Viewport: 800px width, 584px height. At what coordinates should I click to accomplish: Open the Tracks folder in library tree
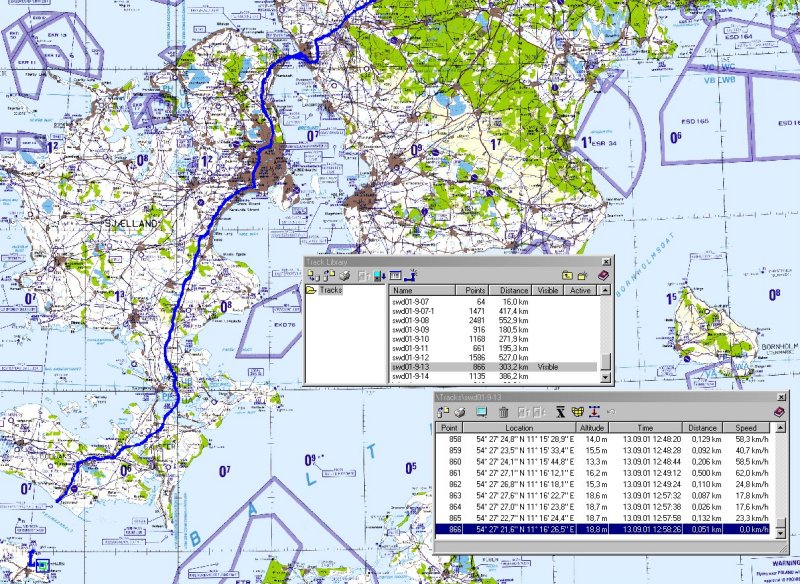329,290
